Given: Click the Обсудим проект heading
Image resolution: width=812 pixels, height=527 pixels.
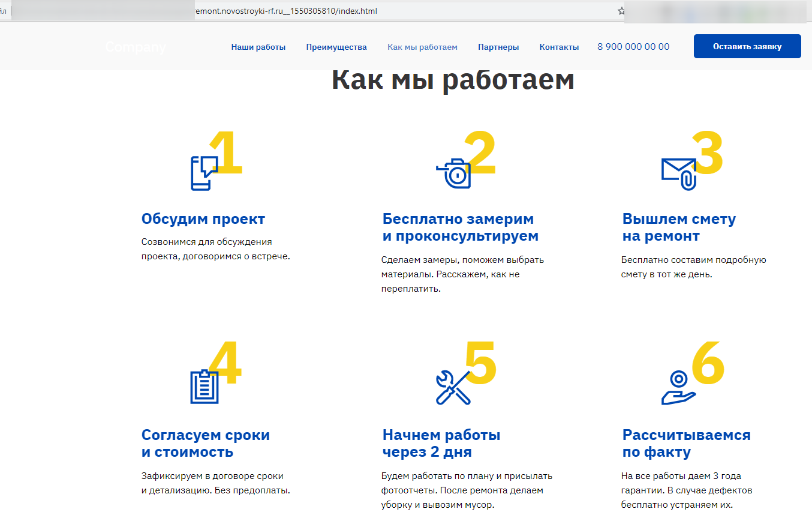Looking at the screenshot, I should [x=203, y=219].
